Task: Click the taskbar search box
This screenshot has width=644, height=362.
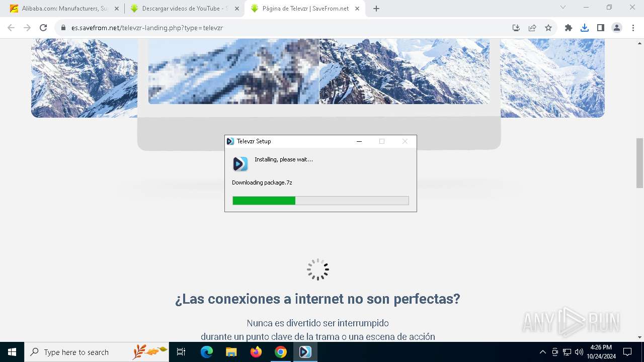Action: pos(97,352)
